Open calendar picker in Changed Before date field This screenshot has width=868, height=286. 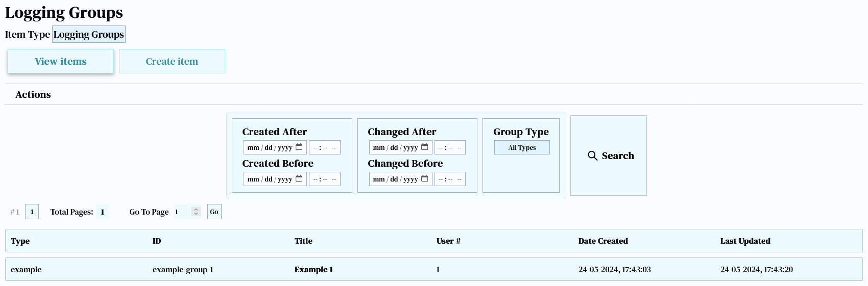point(425,179)
